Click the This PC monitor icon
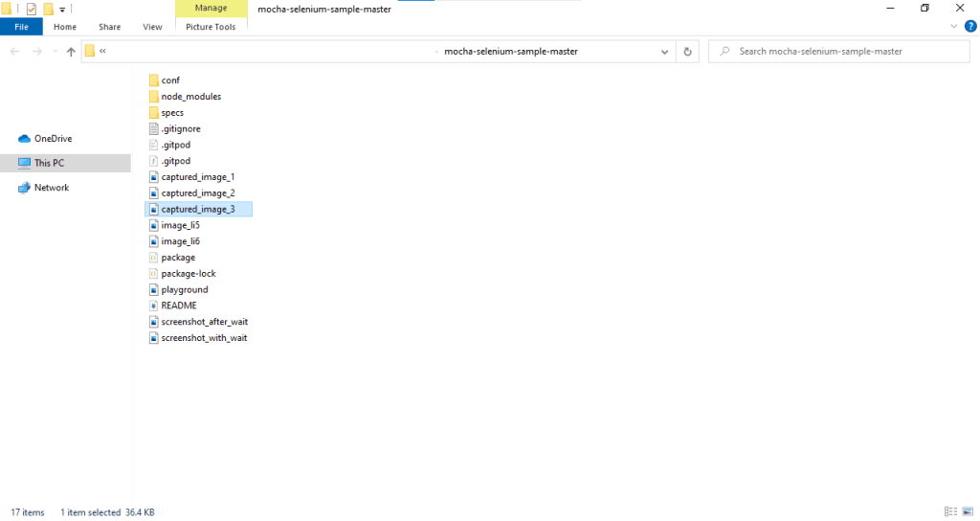Image resolution: width=980 pixels, height=521 pixels. pyautogui.click(x=24, y=163)
